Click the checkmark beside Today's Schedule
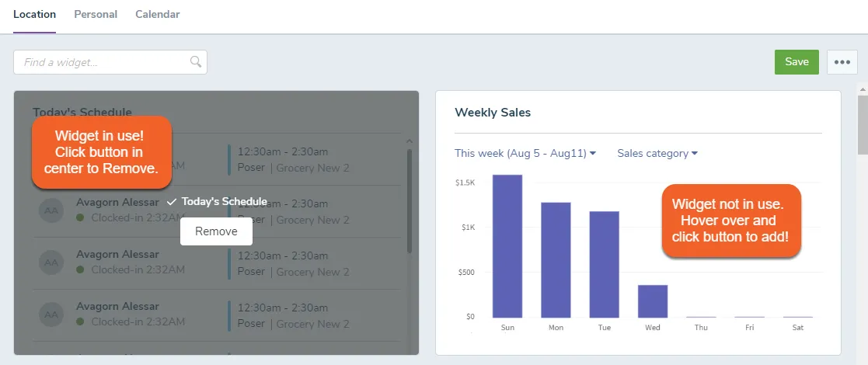Viewport: 868px width, 365px height. 172,202
